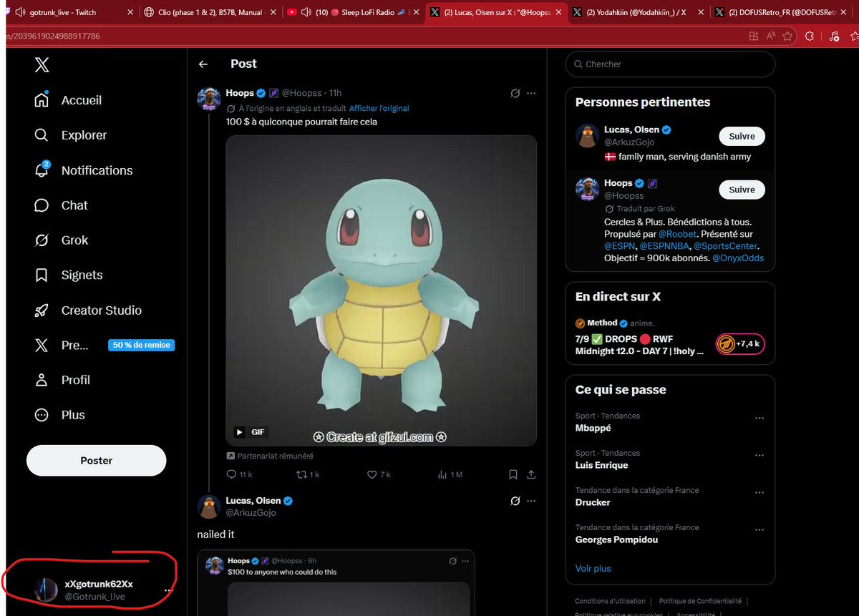Viewport: 859px width, 616px height.
Task: Click the @OnyxOdds mention link
Action: point(738,258)
